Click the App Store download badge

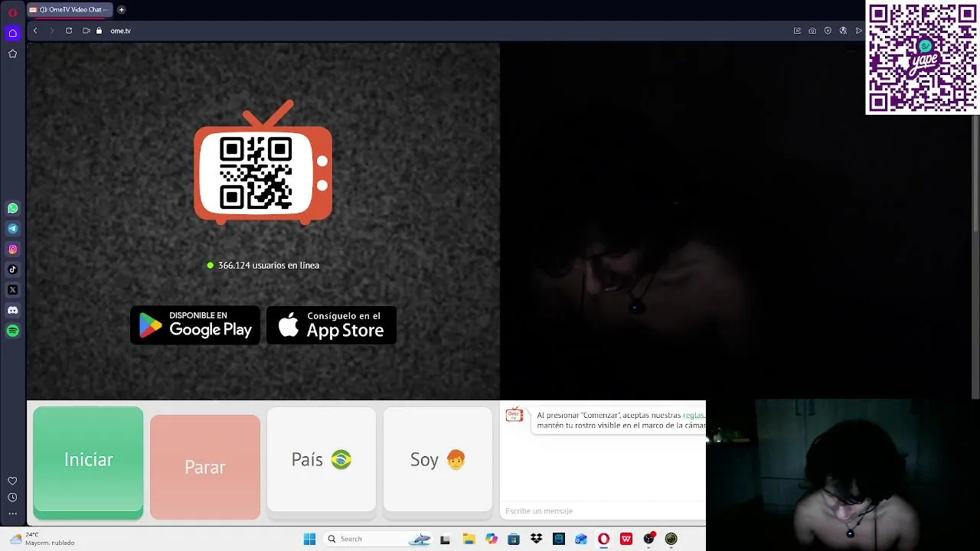(332, 325)
